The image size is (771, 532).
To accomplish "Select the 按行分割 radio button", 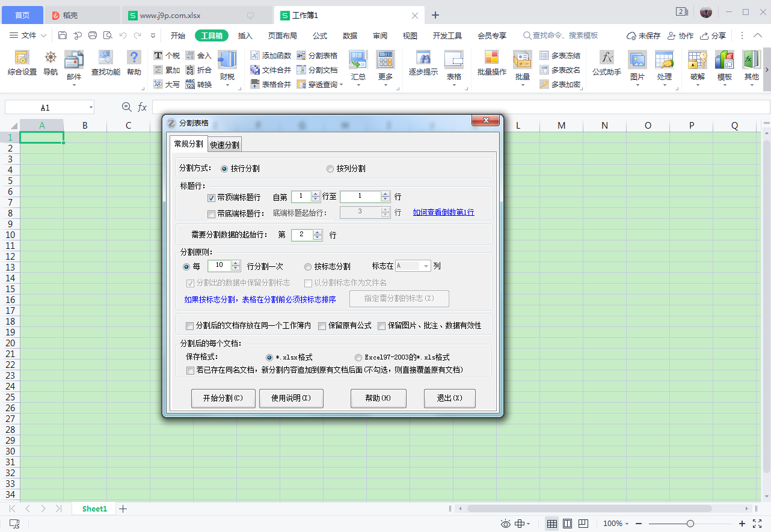I will click(224, 169).
